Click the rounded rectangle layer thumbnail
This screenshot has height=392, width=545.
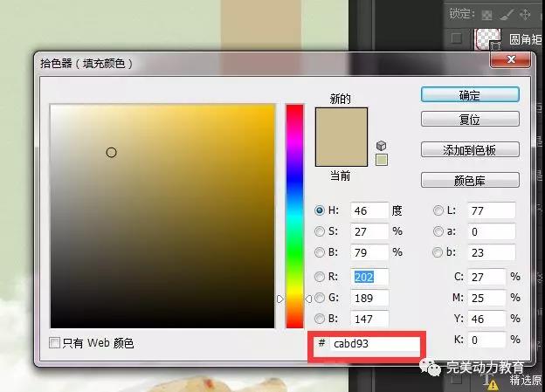click(487, 38)
